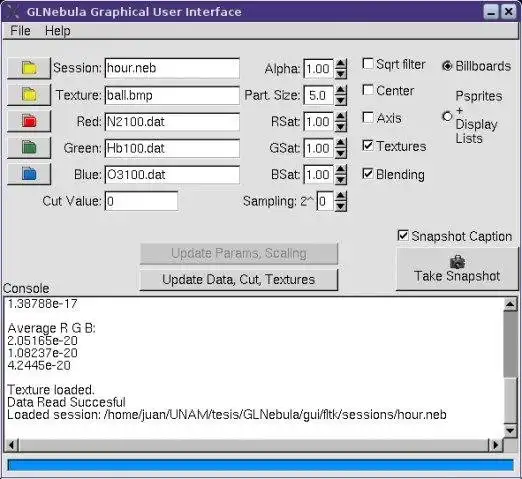The width and height of the screenshot is (522, 479).
Task: Click the Cut Value input field
Action: click(141, 201)
